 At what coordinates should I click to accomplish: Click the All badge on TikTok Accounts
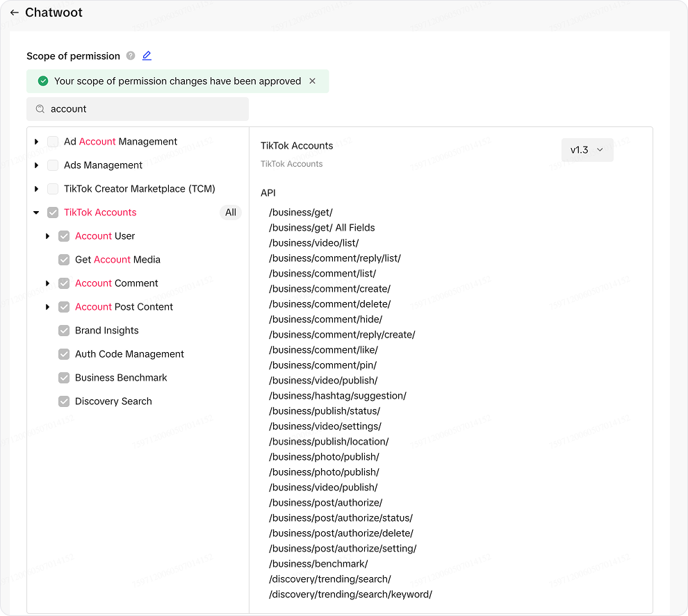coord(231,213)
